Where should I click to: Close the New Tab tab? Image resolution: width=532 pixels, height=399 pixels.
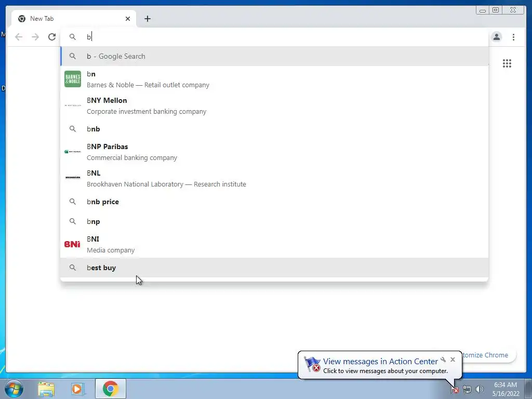[128, 19]
